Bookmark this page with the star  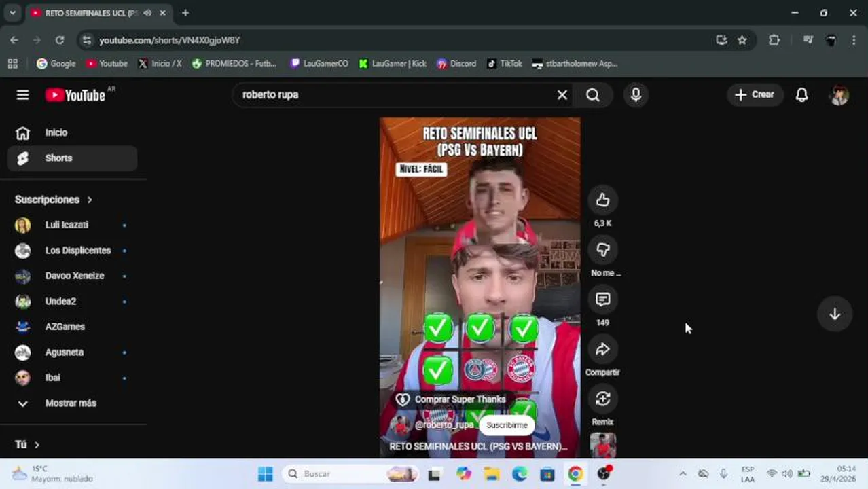[742, 40]
